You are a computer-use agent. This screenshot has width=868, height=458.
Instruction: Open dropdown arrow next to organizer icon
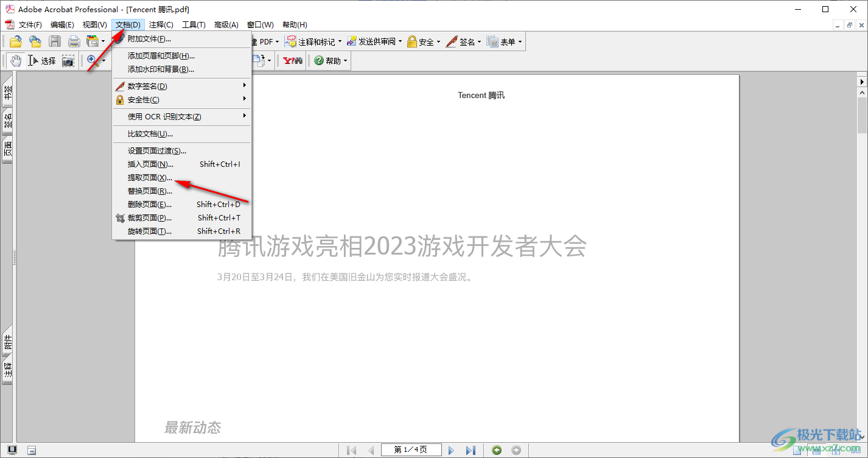(103, 41)
